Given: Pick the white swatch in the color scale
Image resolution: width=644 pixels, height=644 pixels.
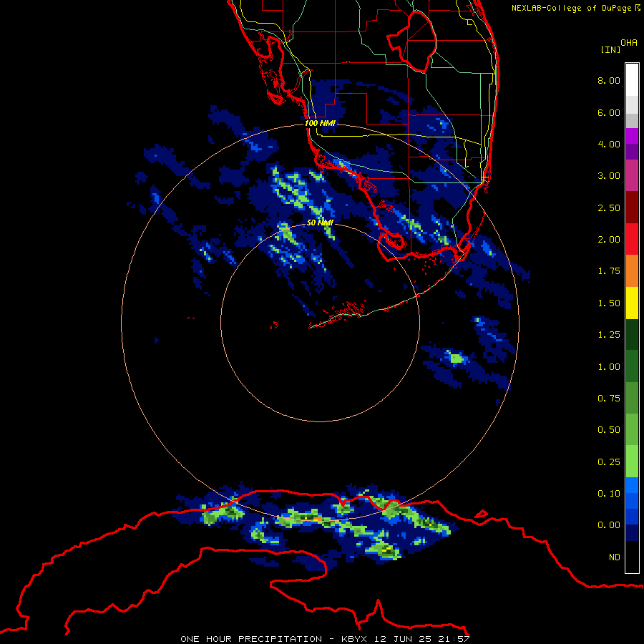Looking at the screenshot, I should (x=632, y=80).
